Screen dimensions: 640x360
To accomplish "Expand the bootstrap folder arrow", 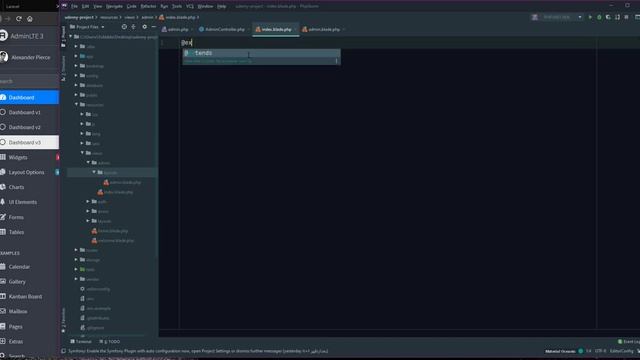I will click(x=76, y=66).
